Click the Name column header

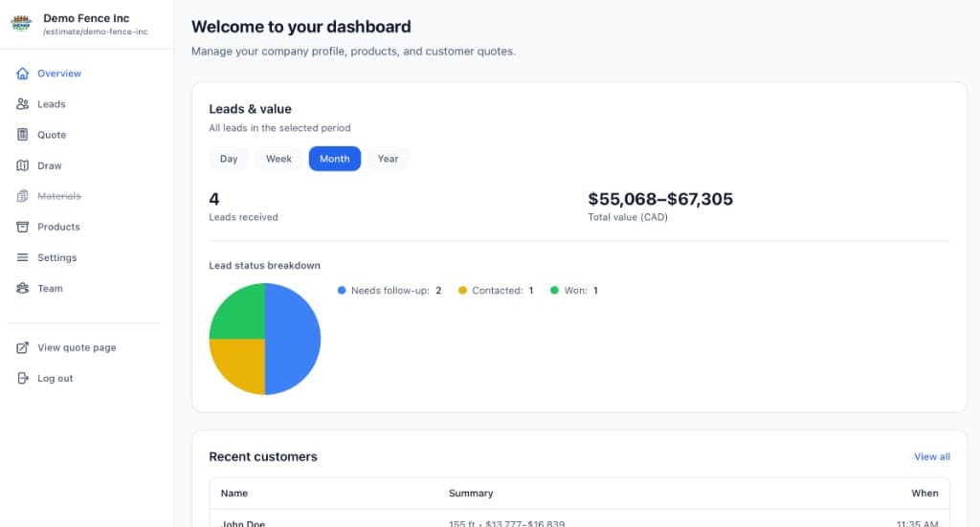[234, 494]
